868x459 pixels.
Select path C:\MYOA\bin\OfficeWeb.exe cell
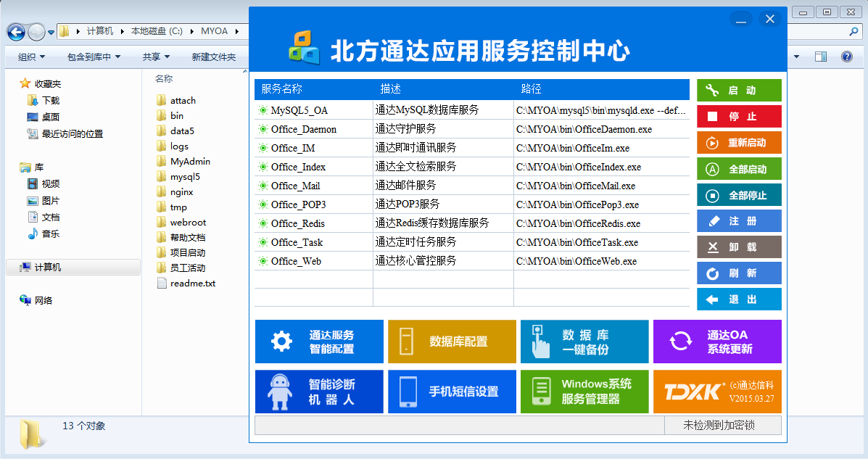click(602, 261)
